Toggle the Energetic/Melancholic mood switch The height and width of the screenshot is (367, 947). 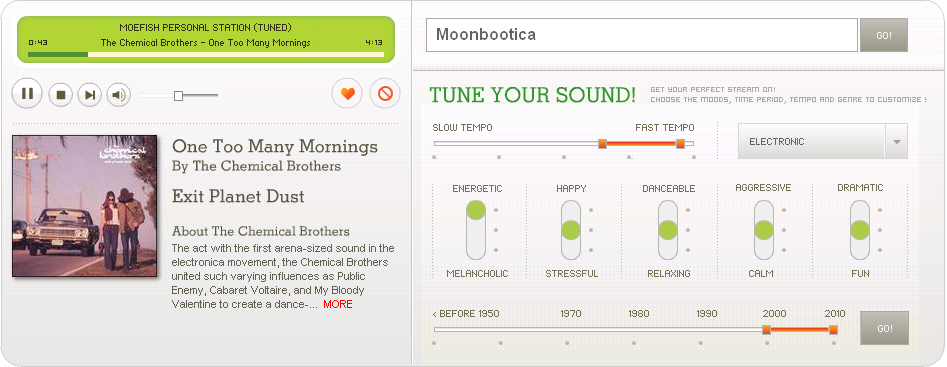point(476,230)
